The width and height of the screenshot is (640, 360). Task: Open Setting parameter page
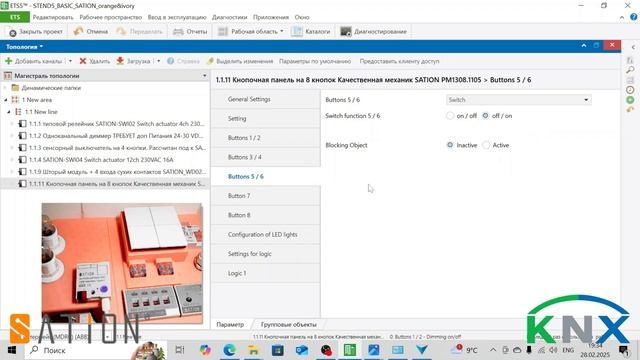(266, 118)
